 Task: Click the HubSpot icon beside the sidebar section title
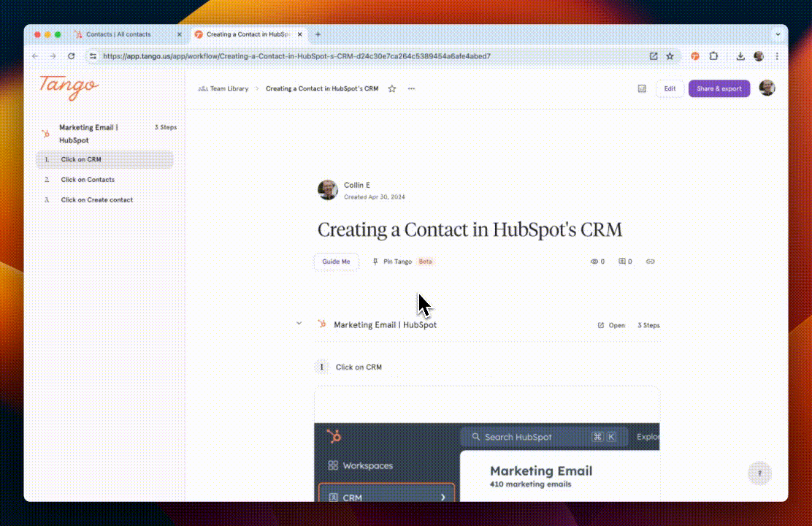(x=45, y=134)
